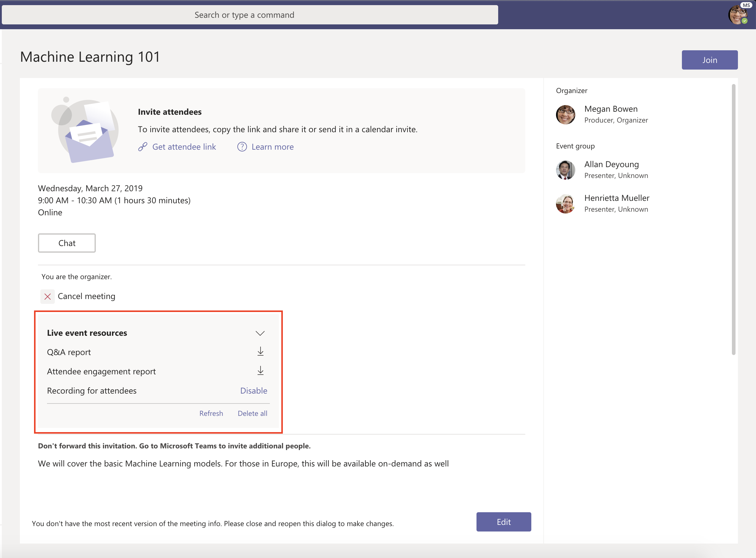
Task: Click the Get attendee link icon
Action: click(x=142, y=147)
